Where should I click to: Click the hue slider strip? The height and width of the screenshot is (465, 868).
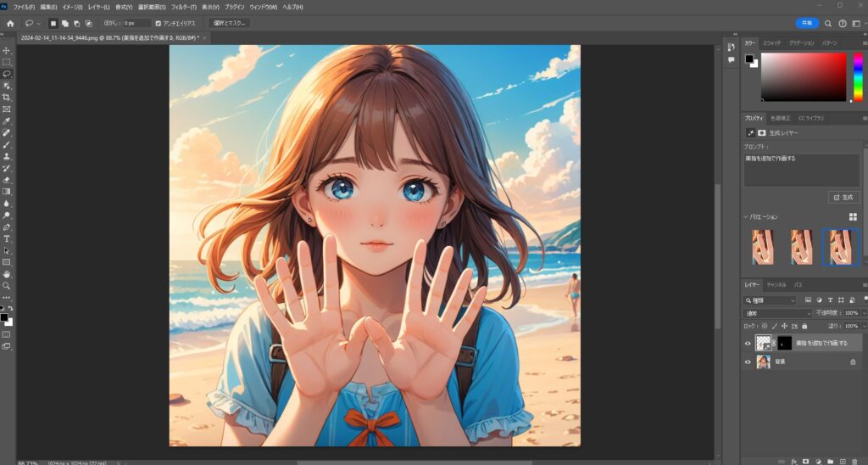[x=858, y=77]
